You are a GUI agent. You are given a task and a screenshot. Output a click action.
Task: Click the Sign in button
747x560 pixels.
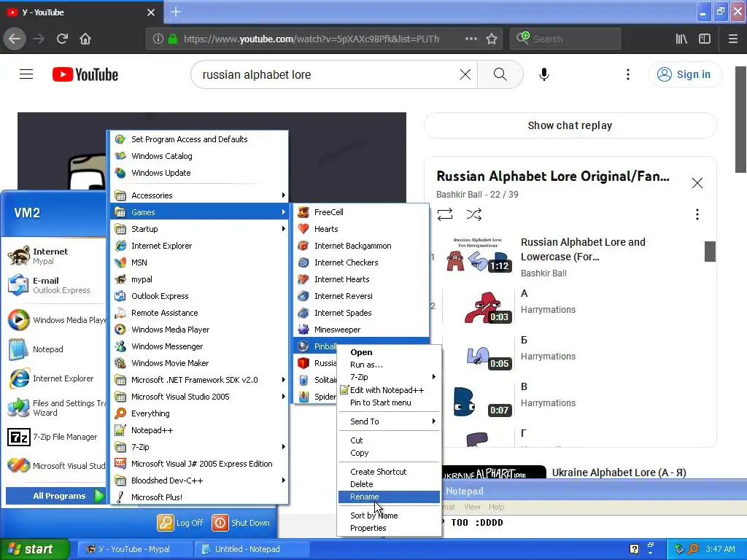point(685,74)
